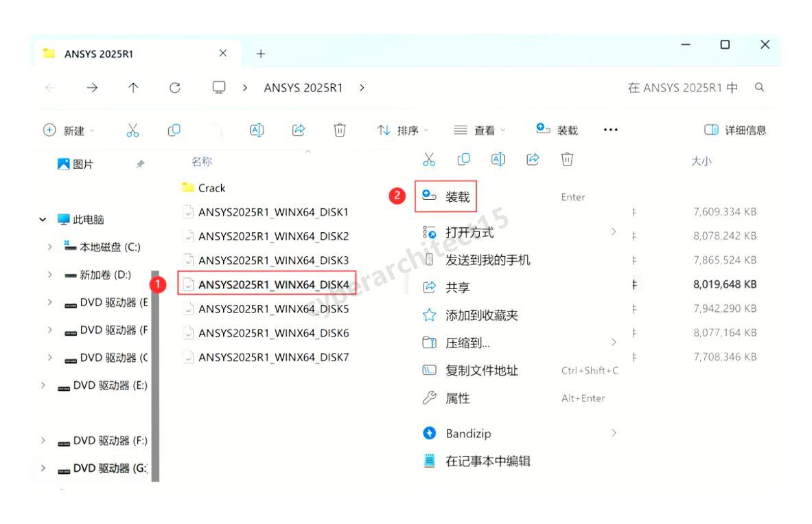Select 装载 in the context menu

point(458,197)
